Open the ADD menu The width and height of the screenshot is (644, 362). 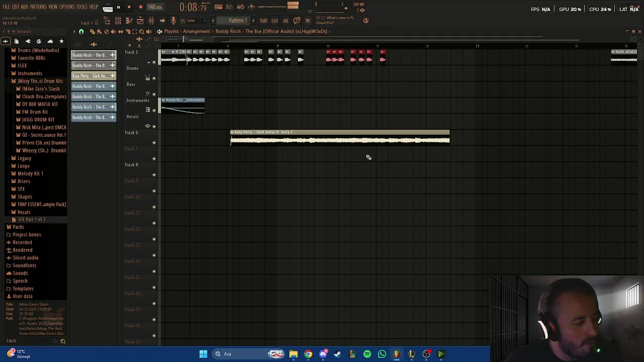[24, 7]
